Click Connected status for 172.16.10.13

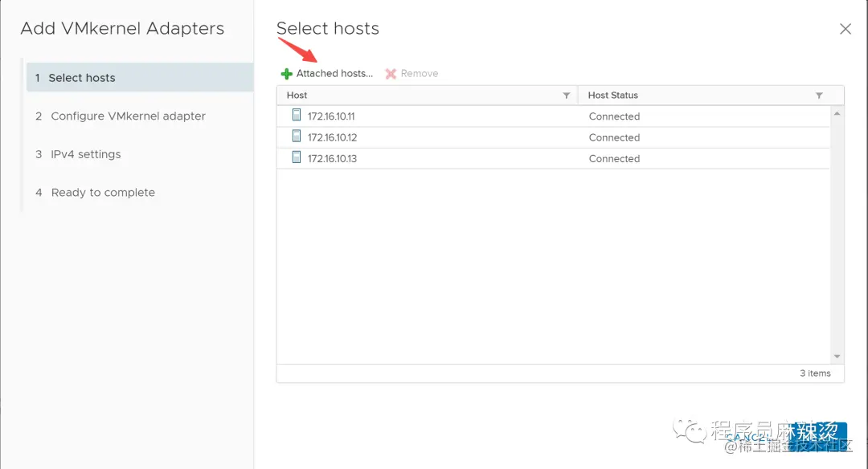point(614,158)
